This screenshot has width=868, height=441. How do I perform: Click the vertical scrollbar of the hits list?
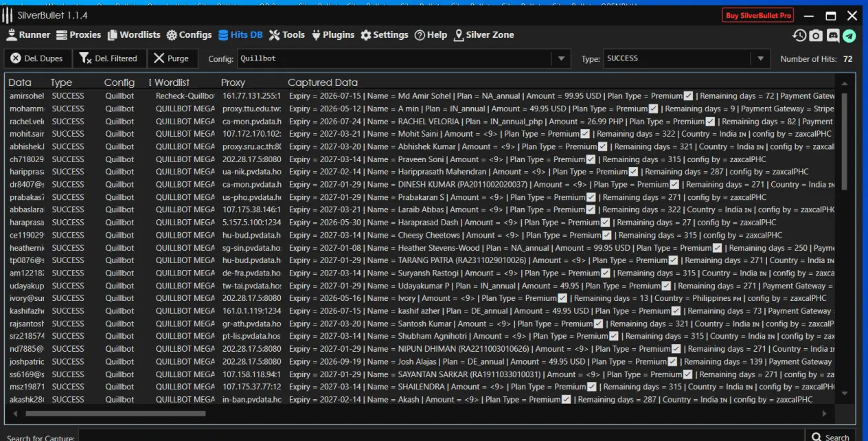click(844, 141)
